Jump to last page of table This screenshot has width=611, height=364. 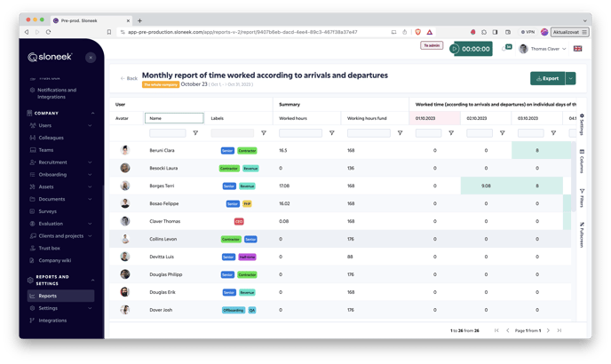[x=559, y=330]
